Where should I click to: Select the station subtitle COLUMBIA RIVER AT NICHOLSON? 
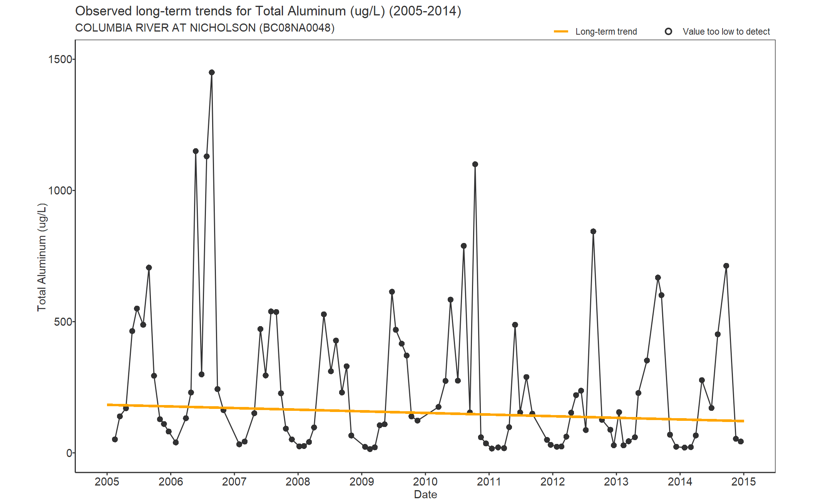[x=205, y=28]
